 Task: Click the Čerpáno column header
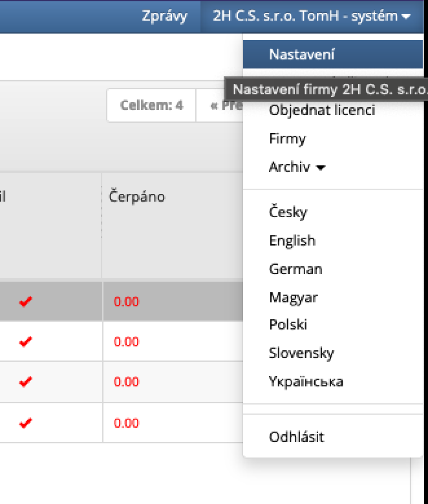pos(137,196)
